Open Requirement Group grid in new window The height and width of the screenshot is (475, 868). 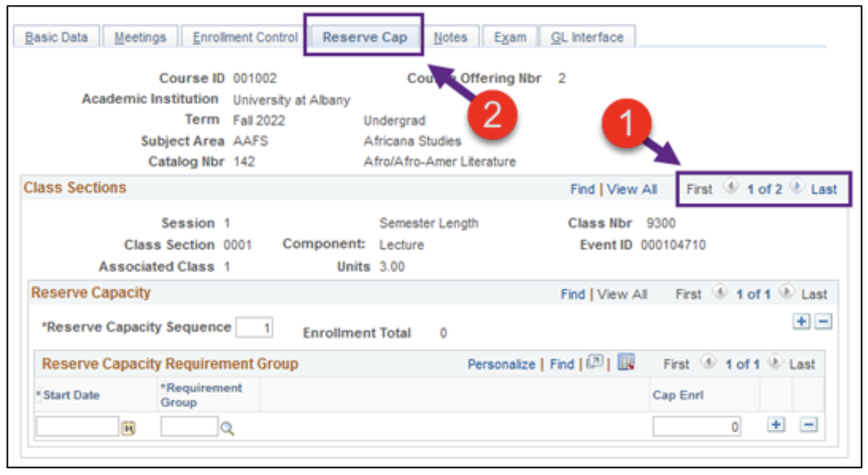[x=595, y=362]
